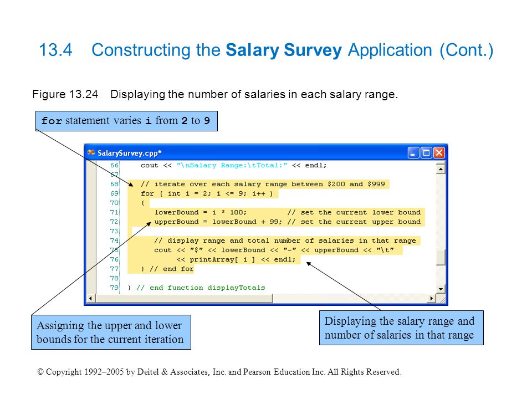Click the code "<< printArray[ i ] << endl;"
This screenshot has width=532, height=399.
pos(236,259)
